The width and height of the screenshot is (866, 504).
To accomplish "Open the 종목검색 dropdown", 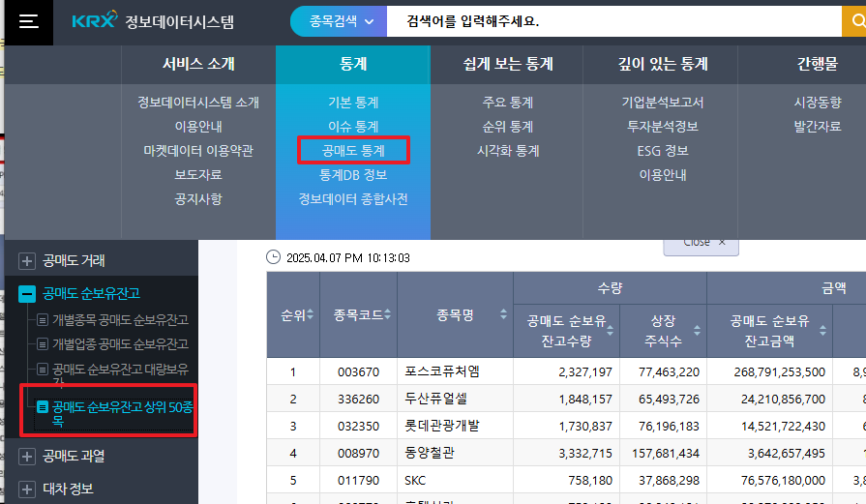I will 339,21.
